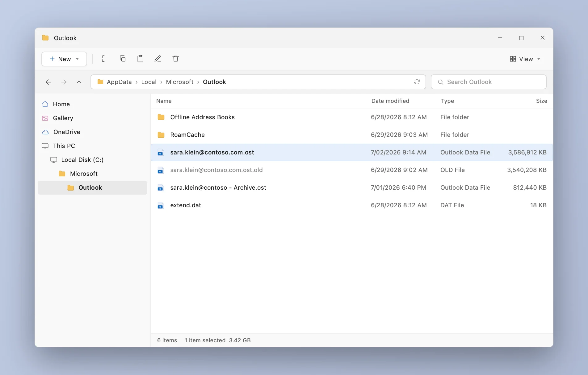Screen dimensions: 588x375
Task: Click the sara.klein@contoso.com.ost file icon
Action: pos(161,152)
